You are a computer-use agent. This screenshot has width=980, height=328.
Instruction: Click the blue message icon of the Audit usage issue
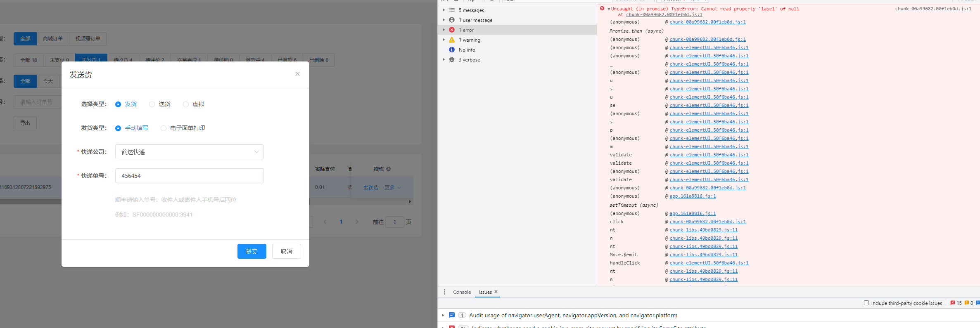pos(452,315)
